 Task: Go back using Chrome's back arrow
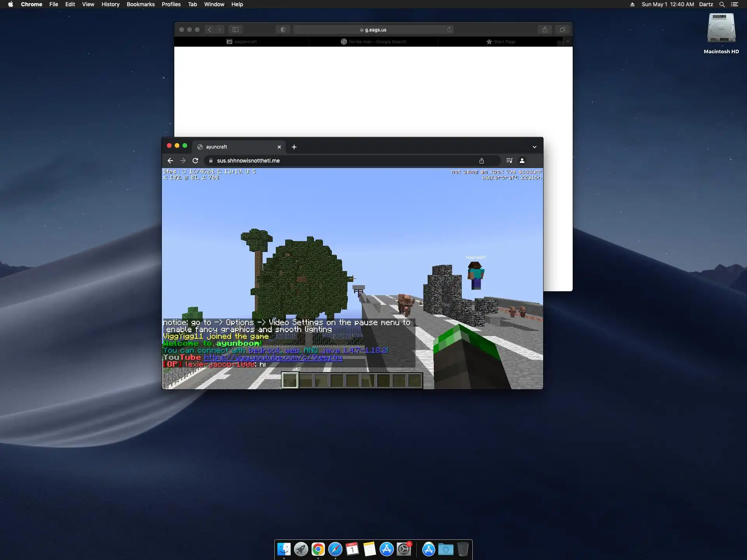(x=170, y=161)
